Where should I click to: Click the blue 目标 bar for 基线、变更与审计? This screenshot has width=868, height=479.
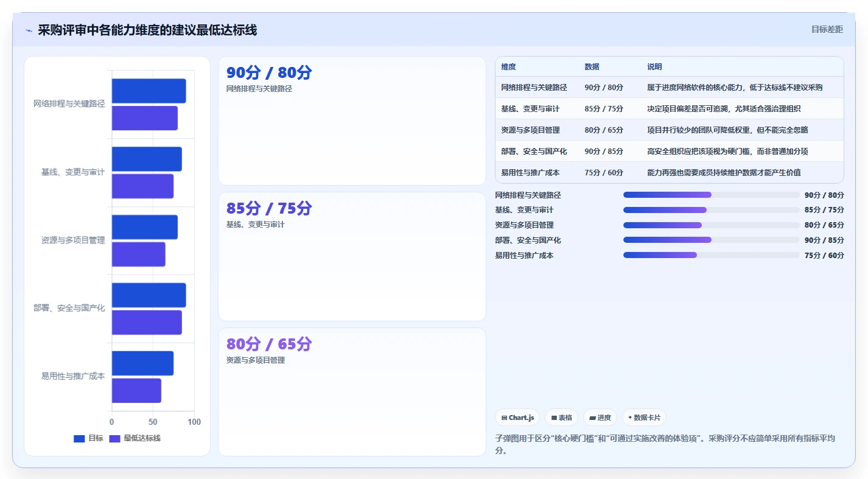click(x=147, y=159)
